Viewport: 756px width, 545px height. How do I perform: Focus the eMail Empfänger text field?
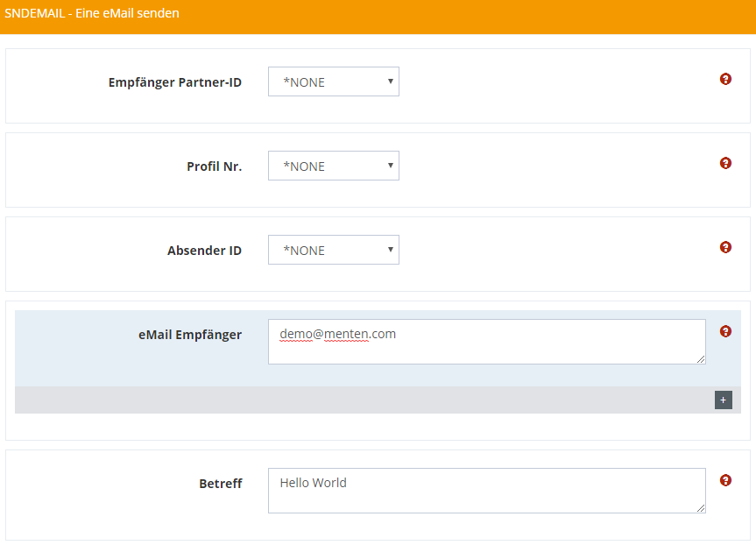[486, 341]
